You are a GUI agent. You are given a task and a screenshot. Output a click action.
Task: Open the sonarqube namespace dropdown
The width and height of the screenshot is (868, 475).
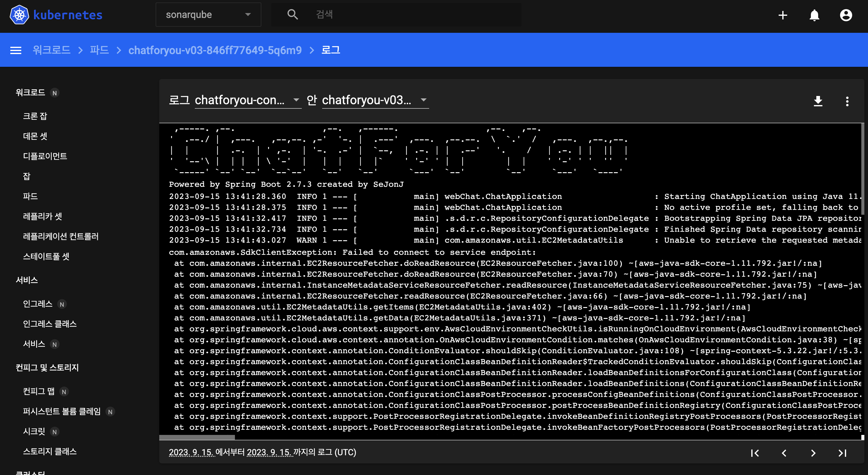click(x=208, y=15)
